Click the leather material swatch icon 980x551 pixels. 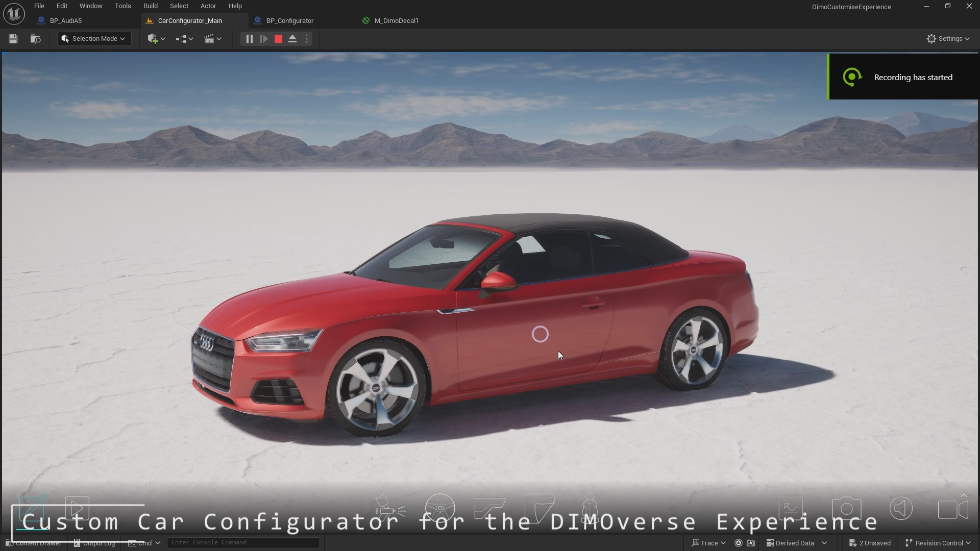pyautogui.click(x=540, y=508)
